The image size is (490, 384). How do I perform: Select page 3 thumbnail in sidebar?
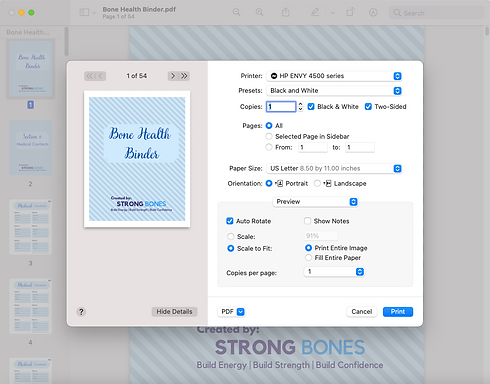click(x=30, y=227)
